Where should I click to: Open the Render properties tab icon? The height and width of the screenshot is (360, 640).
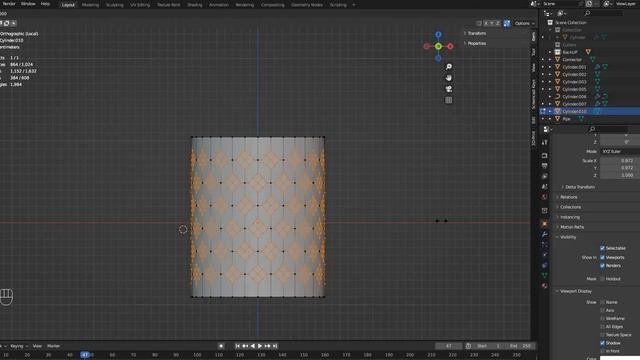click(x=544, y=156)
